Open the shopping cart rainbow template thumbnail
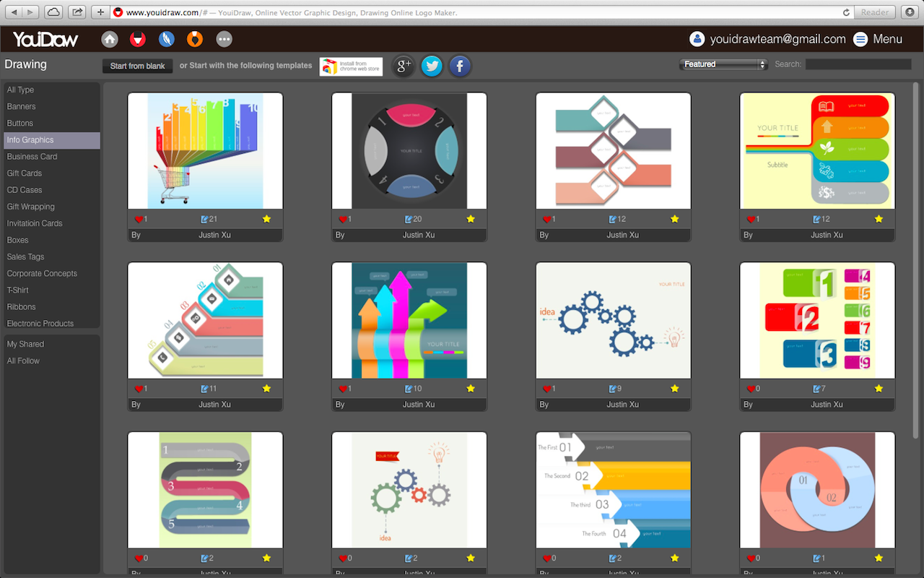 (205, 151)
